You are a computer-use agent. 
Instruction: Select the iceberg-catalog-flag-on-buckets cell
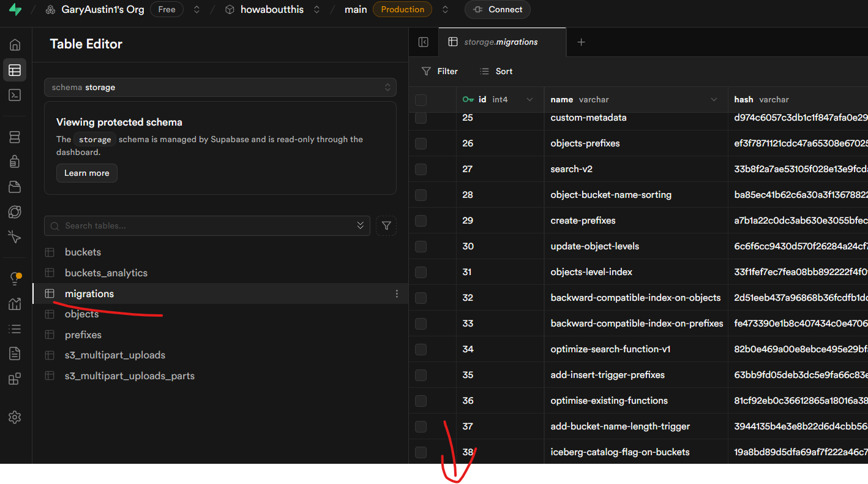tap(636, 452)
